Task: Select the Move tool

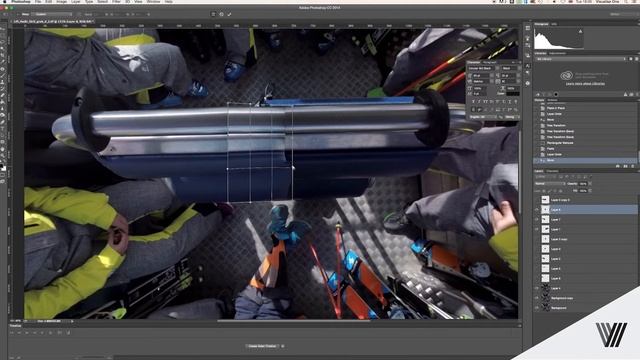Action: point(3,29)
